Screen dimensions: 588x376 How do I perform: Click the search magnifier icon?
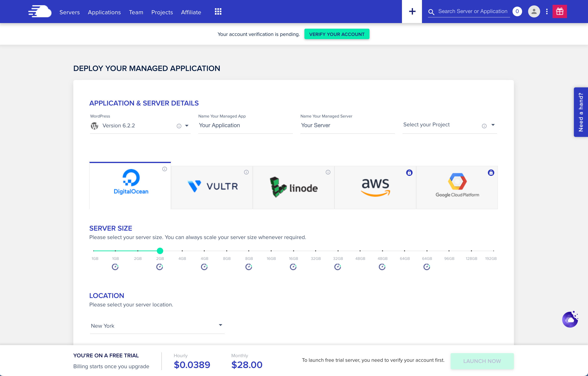click(x=431, y=11)
